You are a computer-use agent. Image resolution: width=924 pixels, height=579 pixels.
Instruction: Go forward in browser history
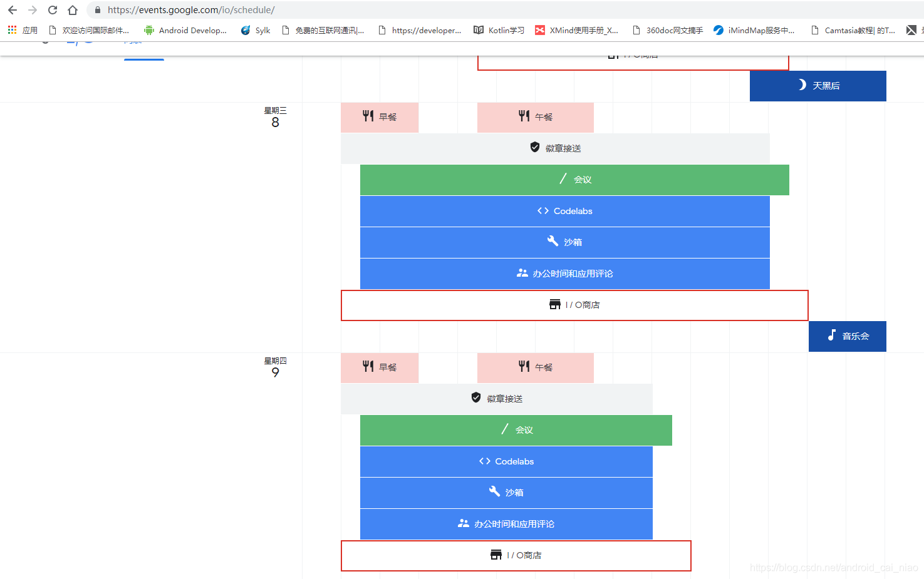point(33,10)
